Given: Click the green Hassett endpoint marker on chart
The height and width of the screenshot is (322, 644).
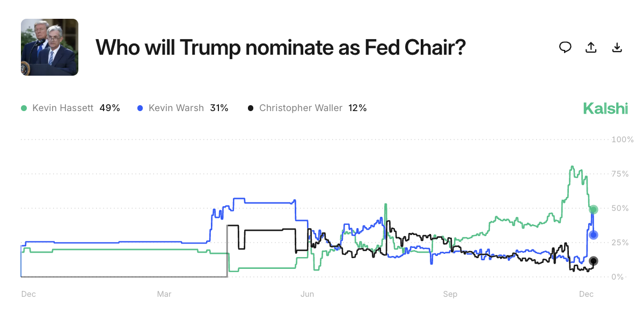Looking at the screenshot, I should [594, 209].
